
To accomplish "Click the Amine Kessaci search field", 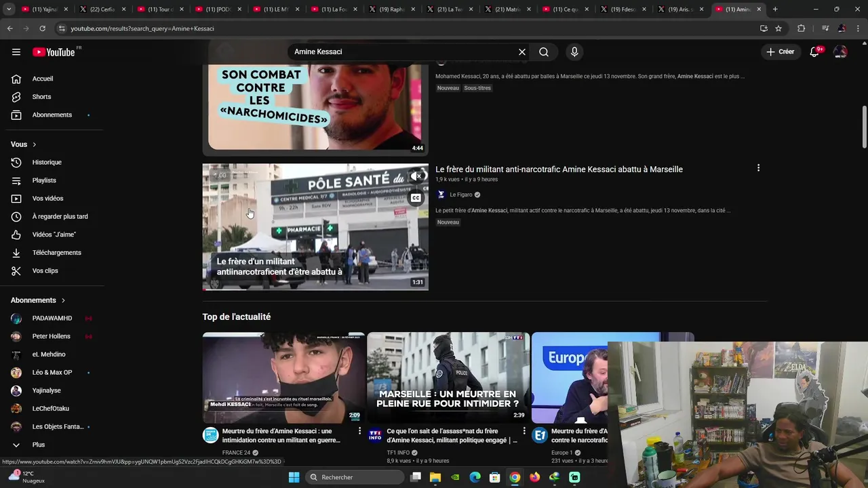I will click(x=403, y=52).
